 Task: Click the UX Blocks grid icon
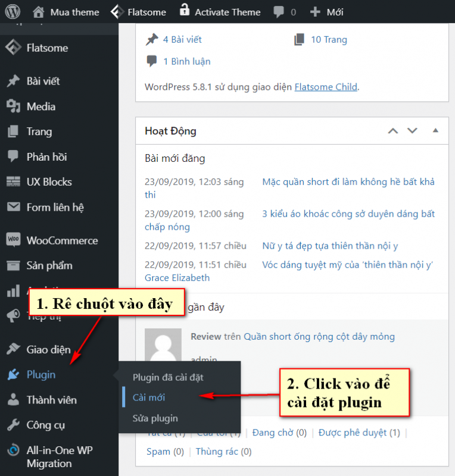click(13, 181)
